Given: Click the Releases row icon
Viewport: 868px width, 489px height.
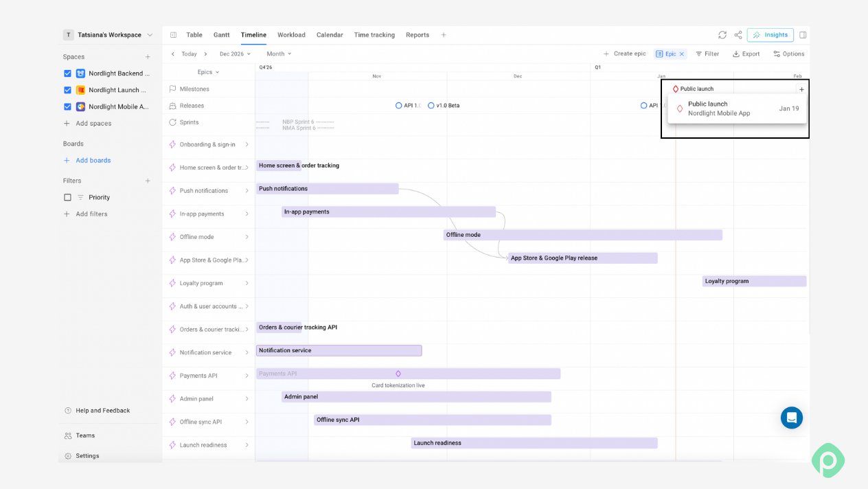Looking at the screenshot, I should [173, 106].
